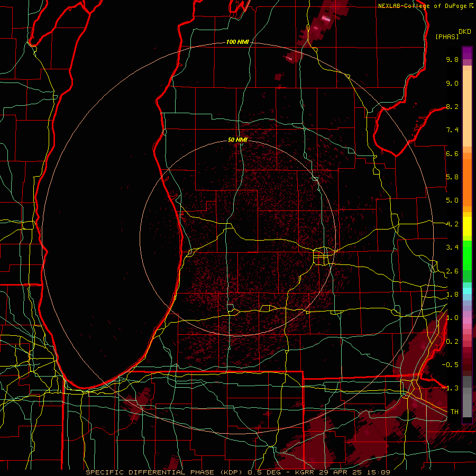Viewport: 476px width, 476px height.
Task: Click the 2.6 legend value
Action: tap(452, 271)
